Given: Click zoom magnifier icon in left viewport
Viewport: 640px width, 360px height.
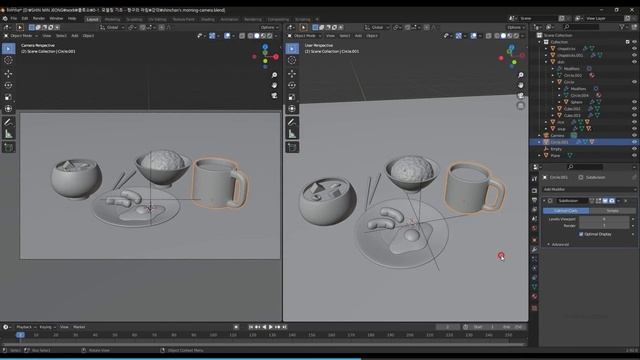Looking at the screenshot, I should [x=274, y=75].
